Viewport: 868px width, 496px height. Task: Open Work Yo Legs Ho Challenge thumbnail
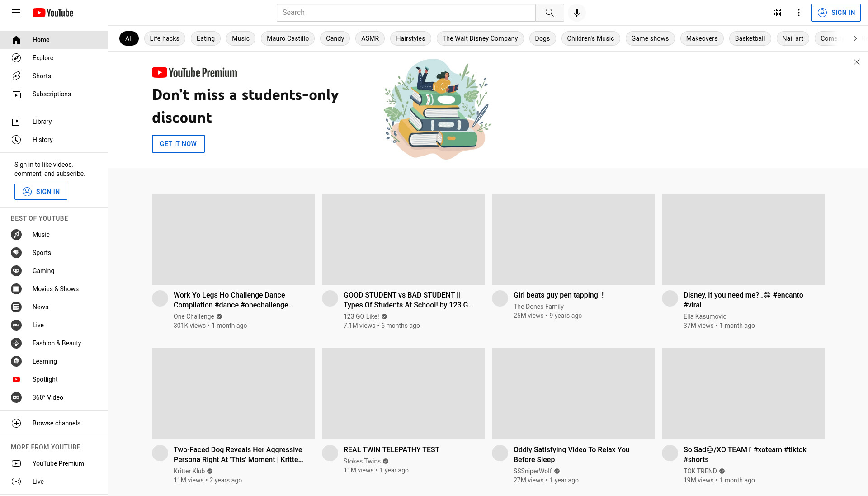point(233,239)
